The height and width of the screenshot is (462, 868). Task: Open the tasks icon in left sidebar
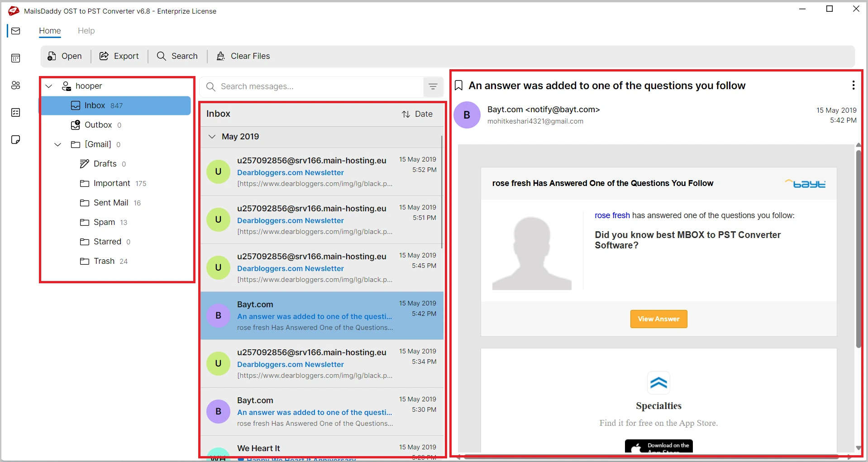pyautogui.click(x=15, y=113)
